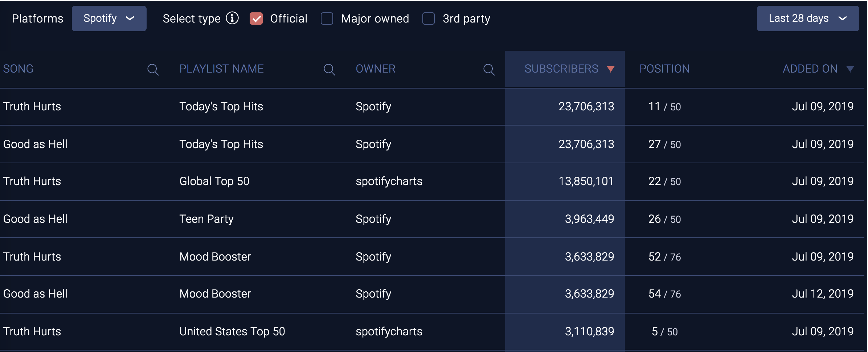Click subscriber count 13,850,101
Screen dimensions: 868x352
[x=586, y=181]
